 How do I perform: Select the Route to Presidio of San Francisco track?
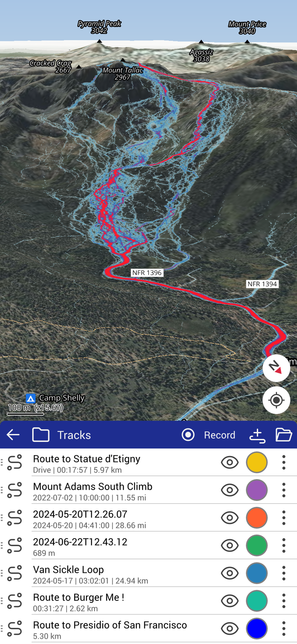110,629
